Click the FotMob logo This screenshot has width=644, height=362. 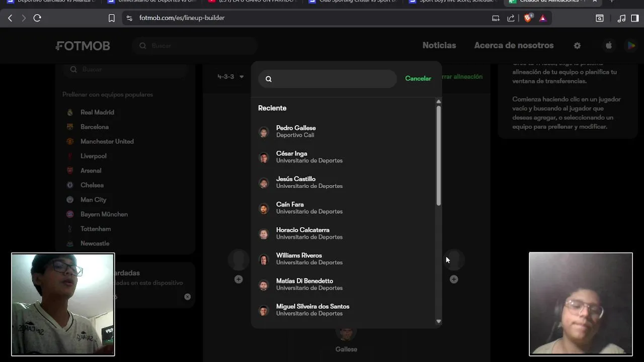83,46
